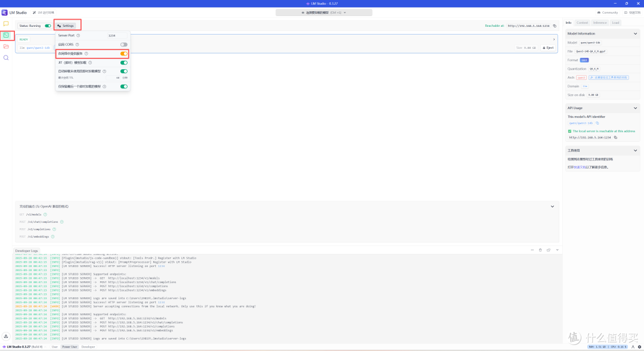Show help for serve on network setting
This screenshot has width=644, height=351.
pyautogui.click(x=86, y=54)
